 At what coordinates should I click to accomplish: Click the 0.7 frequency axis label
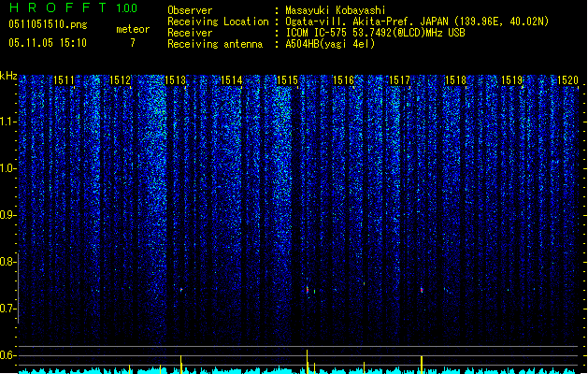pyautogui.click(x=8, y=309)
